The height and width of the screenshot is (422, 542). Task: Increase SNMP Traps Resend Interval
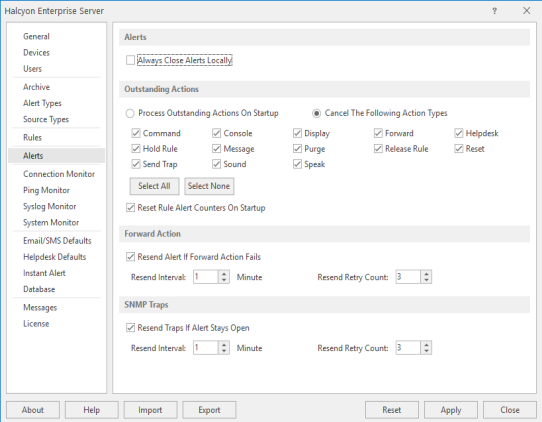[224, 345]
